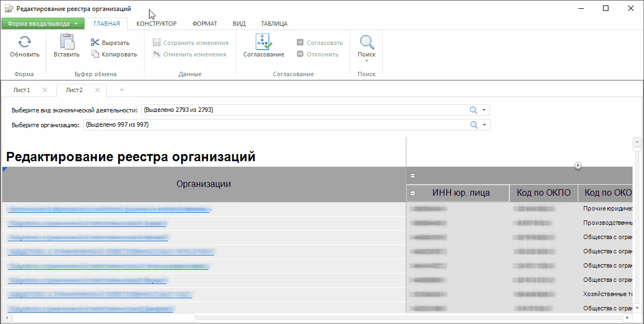
Task: Click the Копировать copy icon
Action: (95, 54)
